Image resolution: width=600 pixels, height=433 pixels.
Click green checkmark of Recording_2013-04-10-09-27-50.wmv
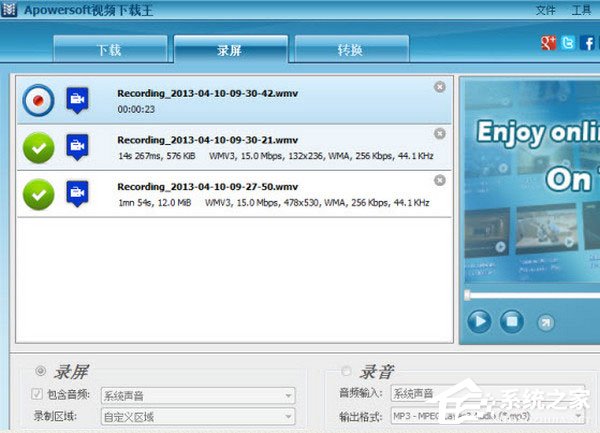[x=38, y=195]
